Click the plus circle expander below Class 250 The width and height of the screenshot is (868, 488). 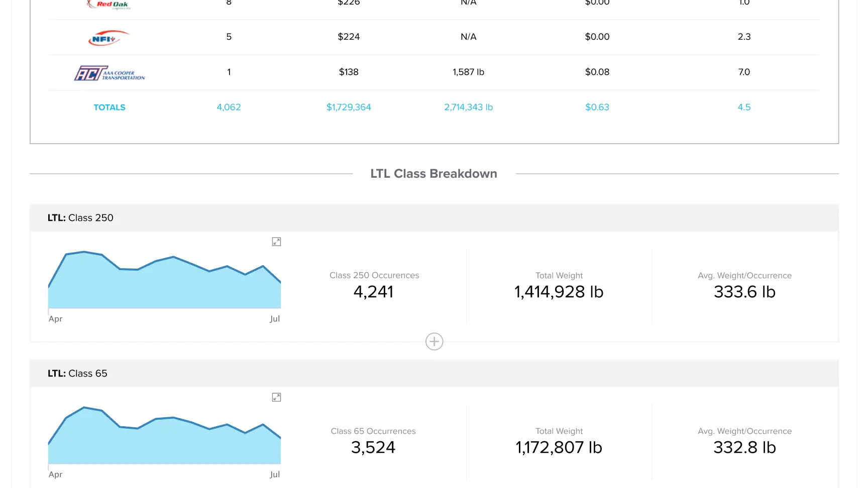pos(434,341)
